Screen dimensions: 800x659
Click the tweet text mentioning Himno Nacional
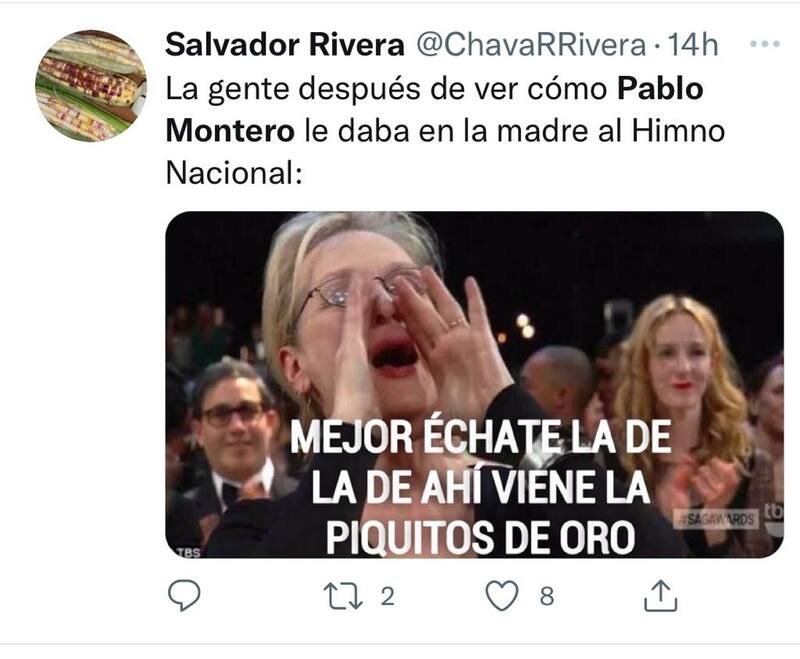click(x=445, y=131)
